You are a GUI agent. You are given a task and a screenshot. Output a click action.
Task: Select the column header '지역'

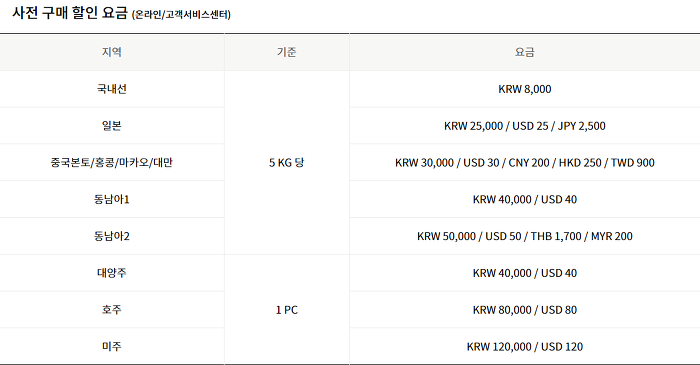pyautogui.click(x=112, y=52)
